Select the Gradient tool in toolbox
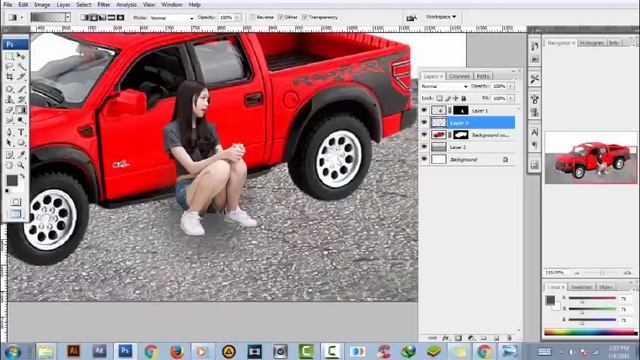The width and height of the screenshot is (640, 360). click(21, 110)
